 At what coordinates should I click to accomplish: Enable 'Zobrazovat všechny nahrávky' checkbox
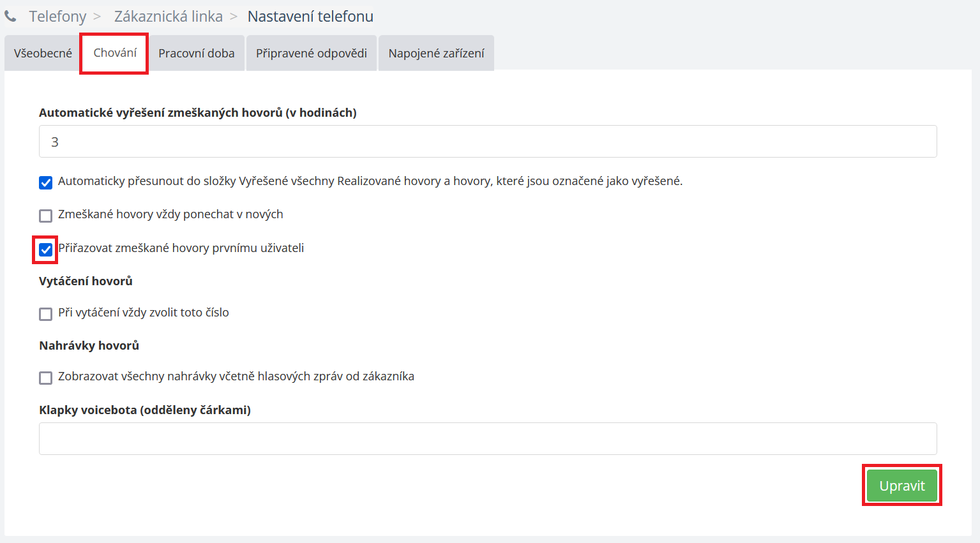coord(46,378)
